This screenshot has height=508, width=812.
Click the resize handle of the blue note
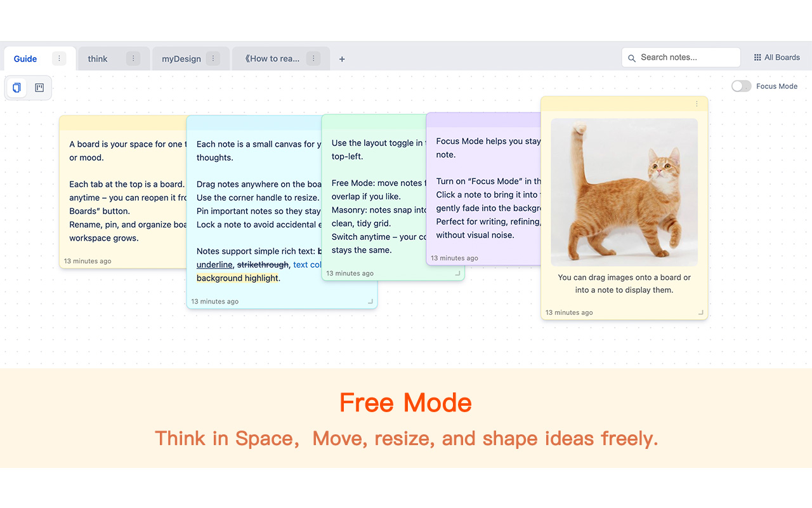[x=370, y=302]
